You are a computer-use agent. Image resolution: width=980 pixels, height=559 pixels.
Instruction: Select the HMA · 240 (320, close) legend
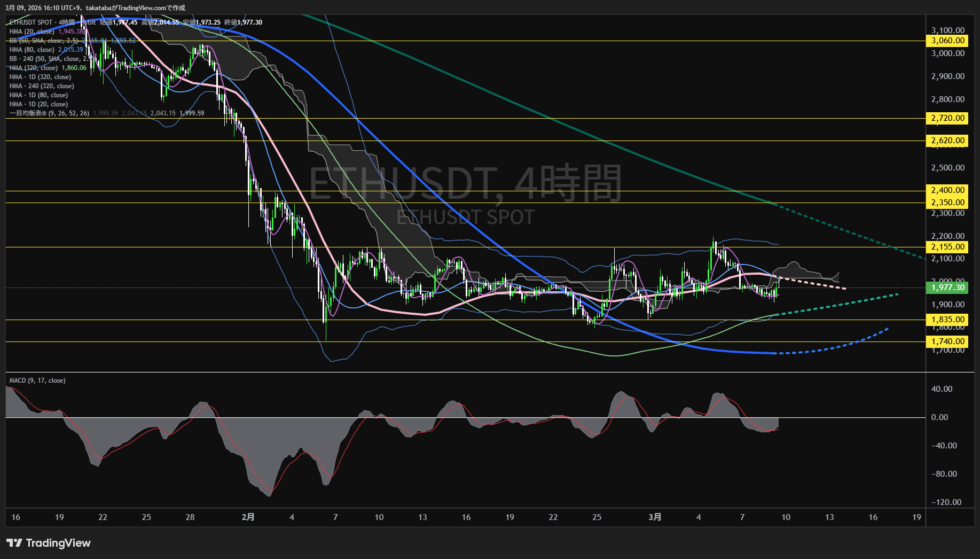pyautogui.click(x=42, y=86)
